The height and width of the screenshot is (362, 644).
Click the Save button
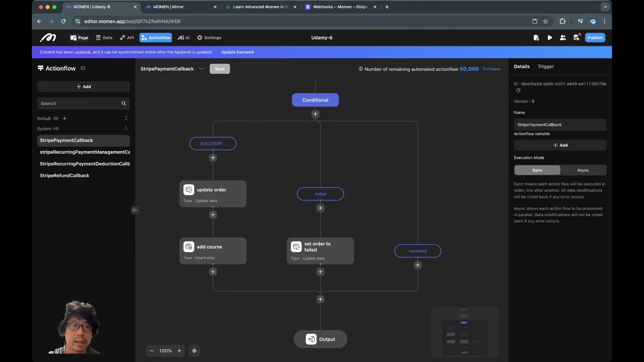pos(220,69)
